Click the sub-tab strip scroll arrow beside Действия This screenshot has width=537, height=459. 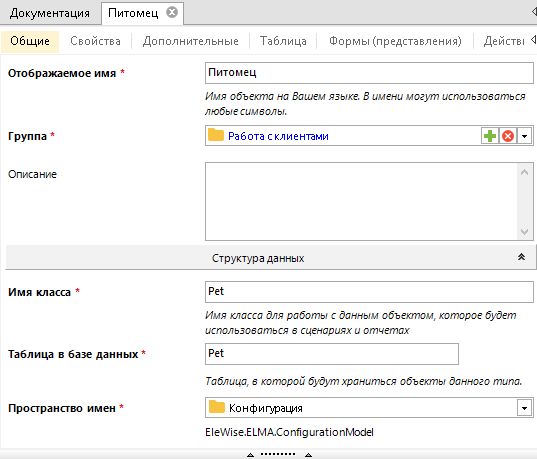[533, 39]
